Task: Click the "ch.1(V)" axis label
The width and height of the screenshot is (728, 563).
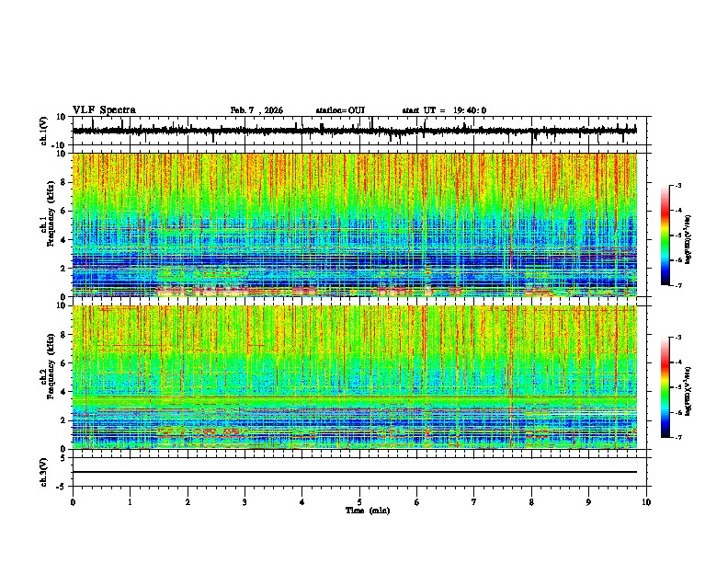Action: 44,131
